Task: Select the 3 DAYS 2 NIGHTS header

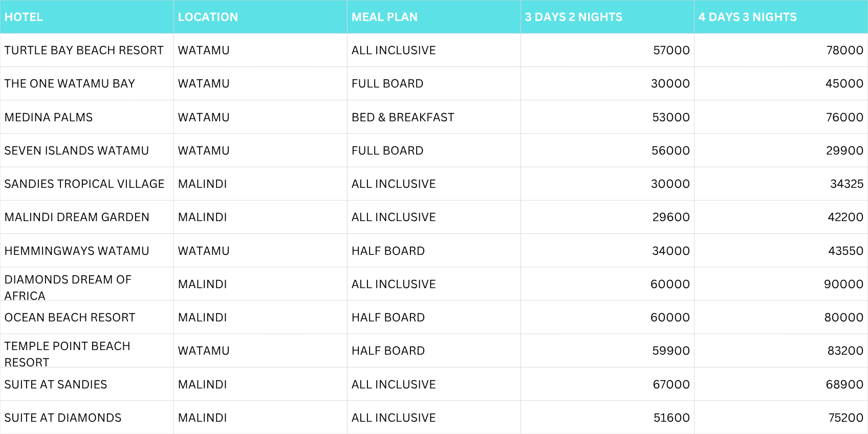Action: (573, 17)
